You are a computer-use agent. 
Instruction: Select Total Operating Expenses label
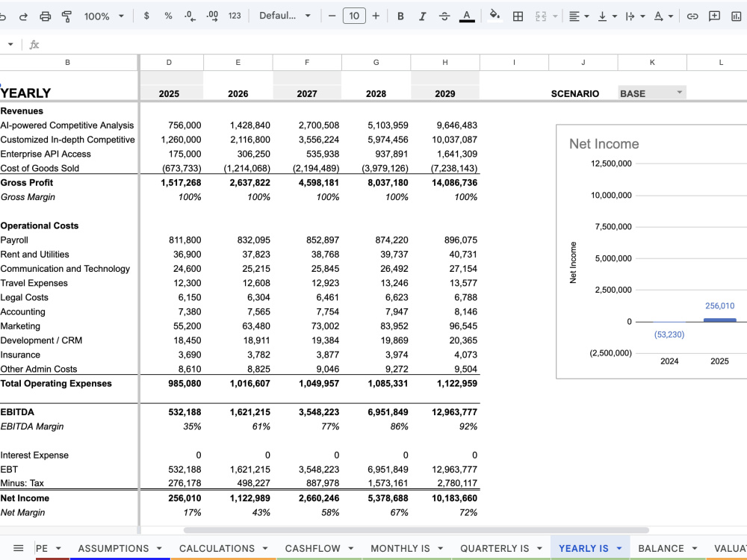tap(56, 383)
